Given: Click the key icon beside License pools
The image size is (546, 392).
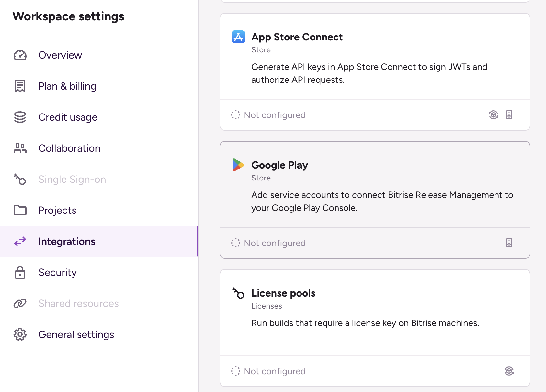Looking at the screenshot, I should click(x=238, y=293).
